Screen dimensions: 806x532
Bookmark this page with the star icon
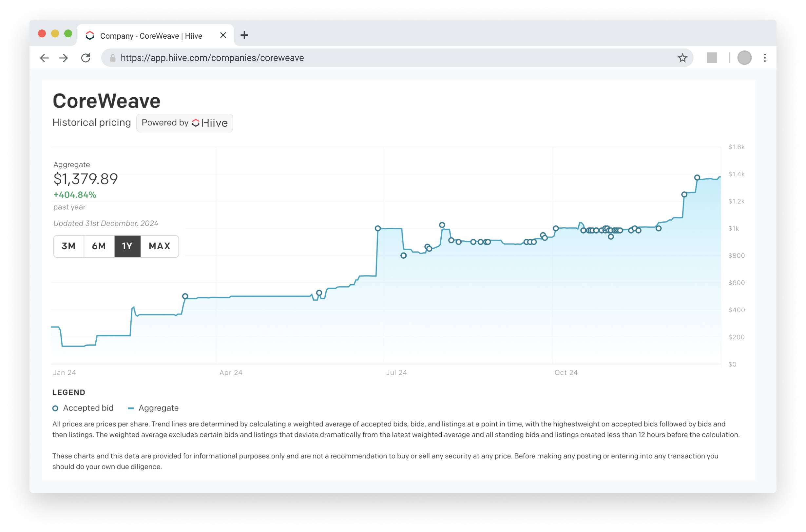click(x=682, y=58)
